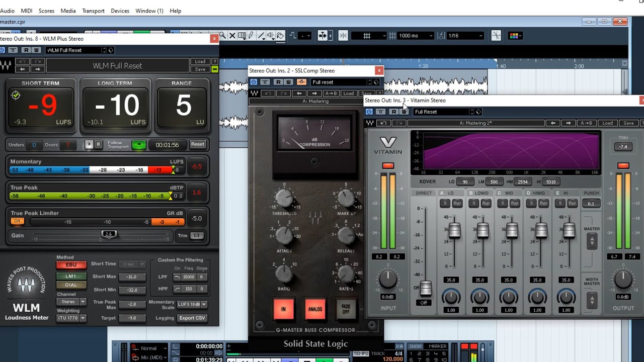Select DIAL loudness method

(x=71, y=285)
